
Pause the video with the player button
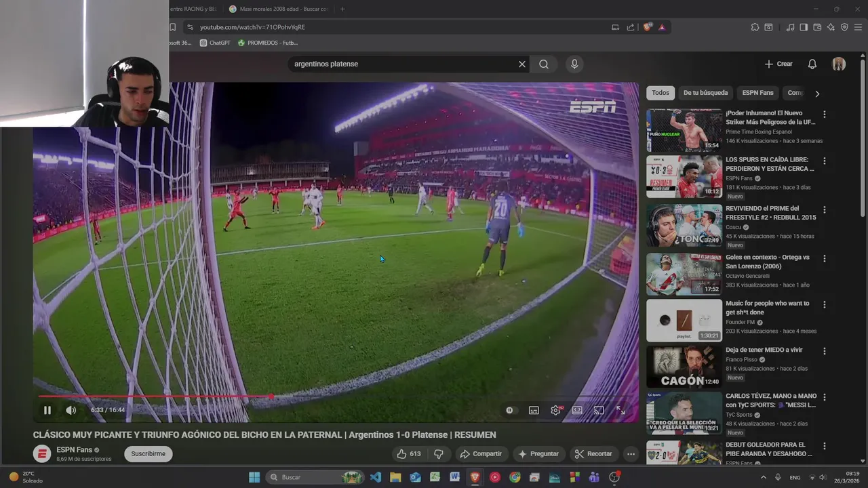(x=47, y=410)
